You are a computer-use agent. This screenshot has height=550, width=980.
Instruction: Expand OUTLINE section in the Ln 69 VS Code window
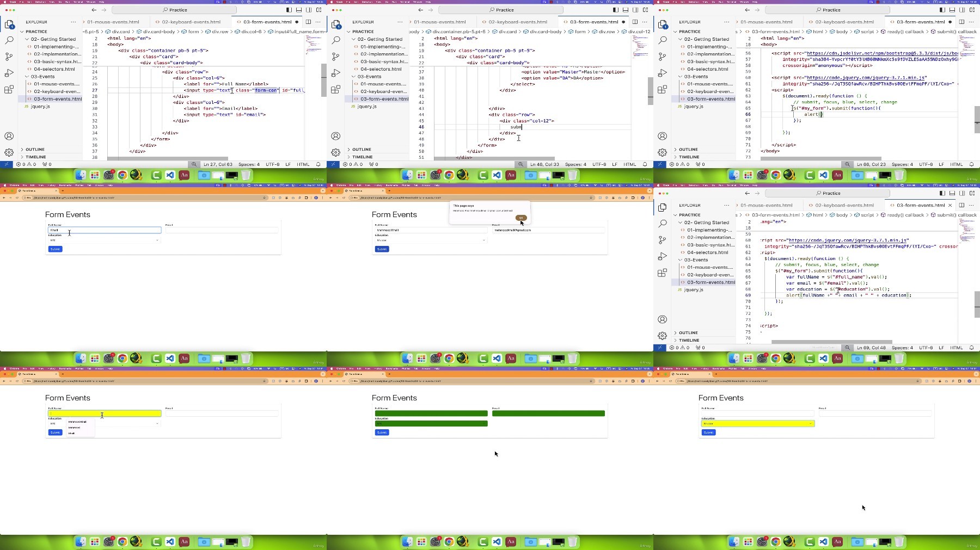pos(685,332)
